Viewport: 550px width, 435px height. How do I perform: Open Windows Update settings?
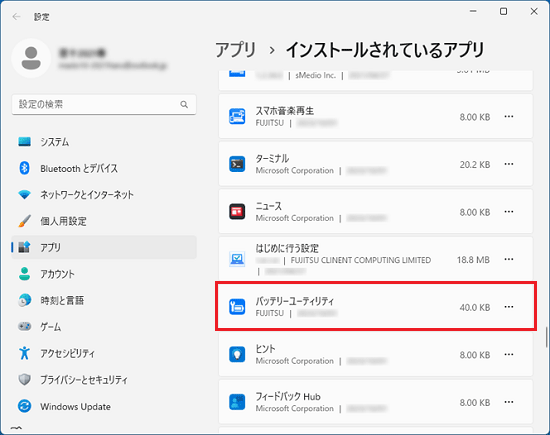pyautogui.click(x=104, y=406)
